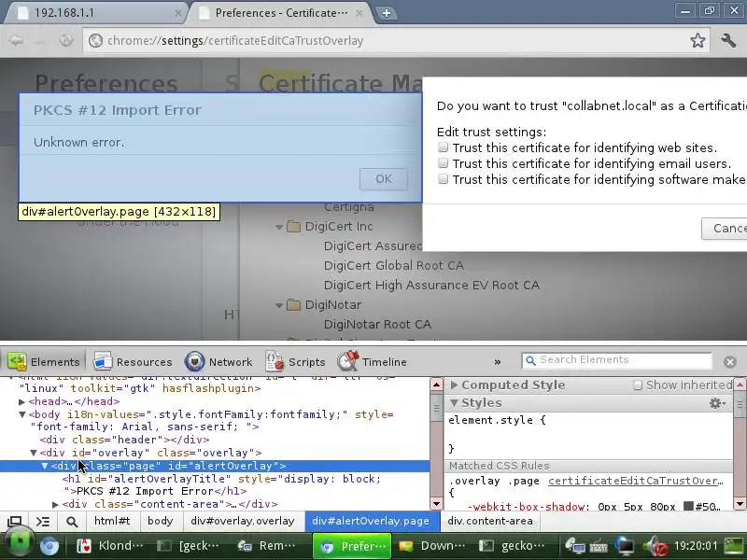Close the DevTools panel with X icon
This screenshot has width=747, height=560.
click(x=730, y=362)
